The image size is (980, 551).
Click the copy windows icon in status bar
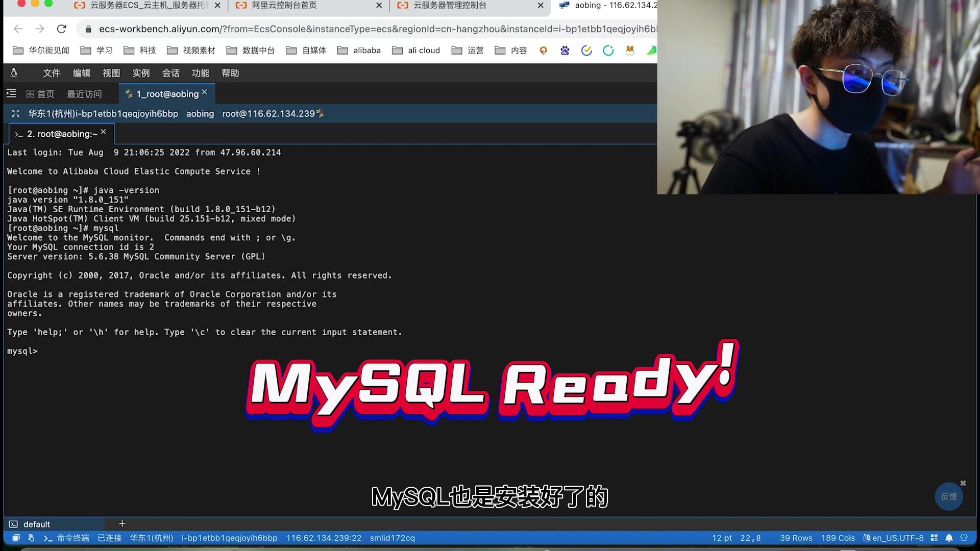(16, 538)
